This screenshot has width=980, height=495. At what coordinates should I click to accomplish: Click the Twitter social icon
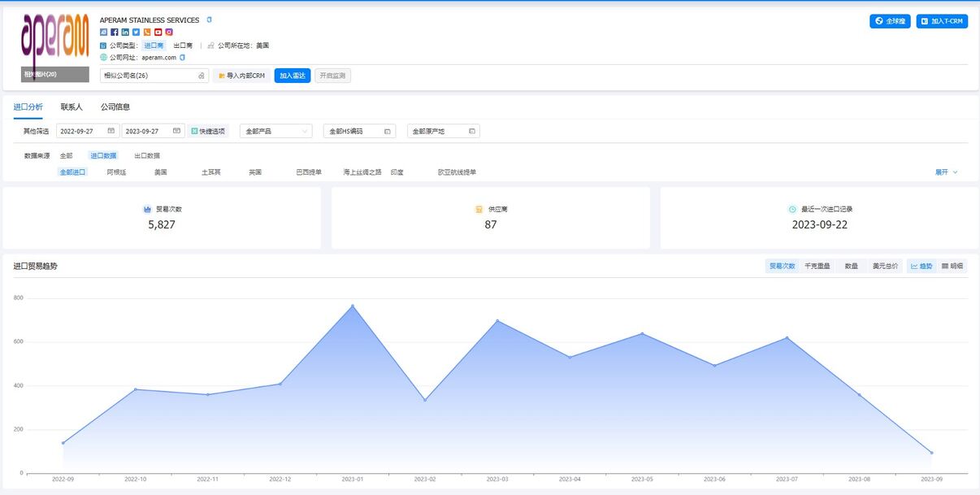pyautogui.click(x=137, y=33)
